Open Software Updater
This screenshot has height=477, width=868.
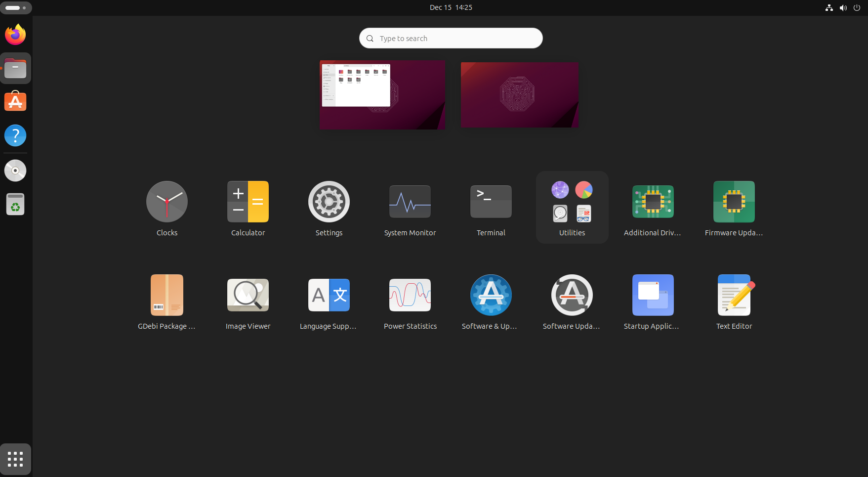(x=572, y=295)
